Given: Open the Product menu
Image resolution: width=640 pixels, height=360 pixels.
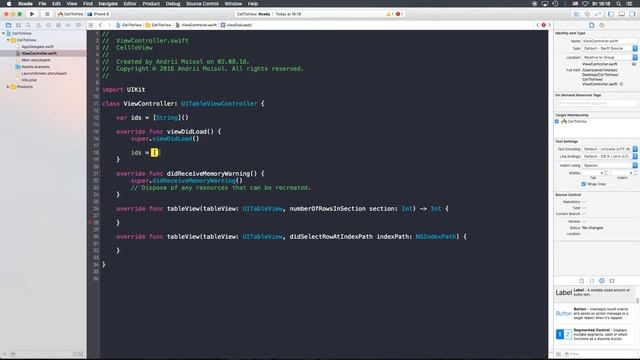Looking at the screenshot, I should click(151, 4).
